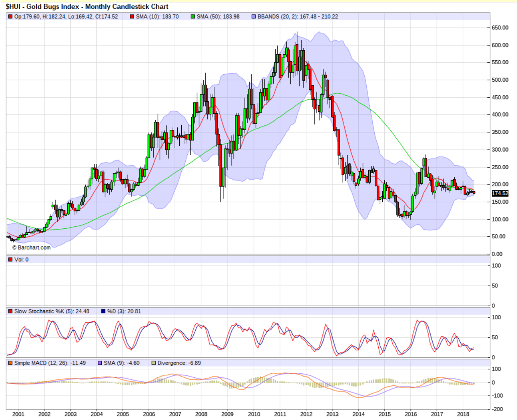
Task: Click the 2005 year label on time axis
Action: [123, 414]
